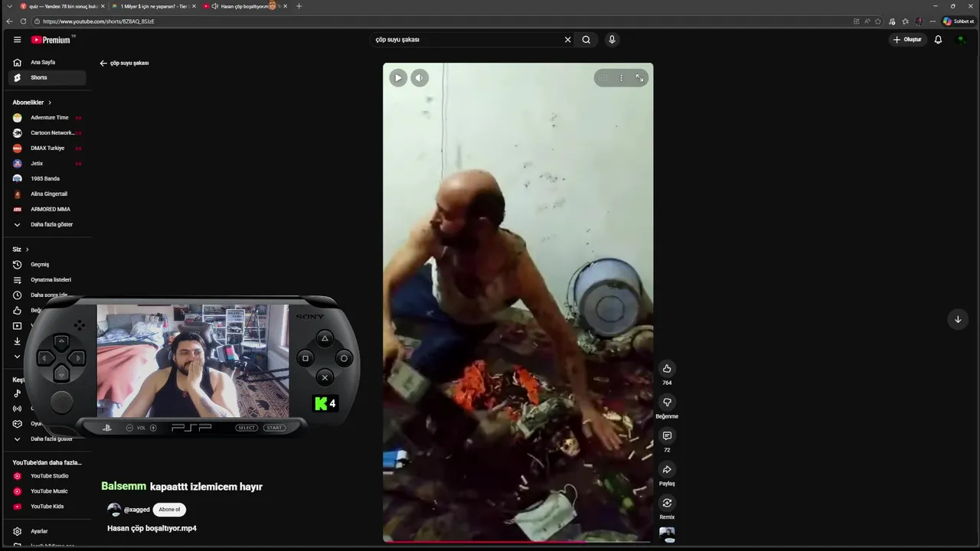Viewport: 980px width, 551px height.
Task: Expand subscriptions with 'Daha fazla göster'
Action: tap(47, 225)
